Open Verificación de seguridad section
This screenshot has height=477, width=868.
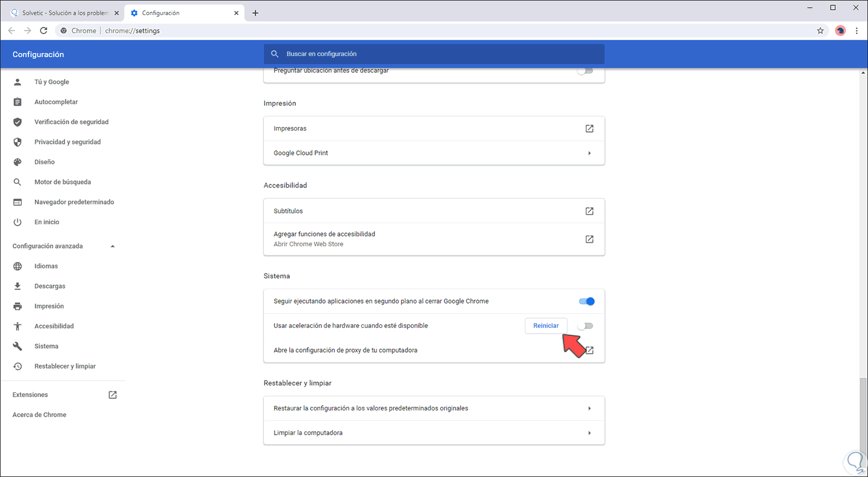[71, 122]
